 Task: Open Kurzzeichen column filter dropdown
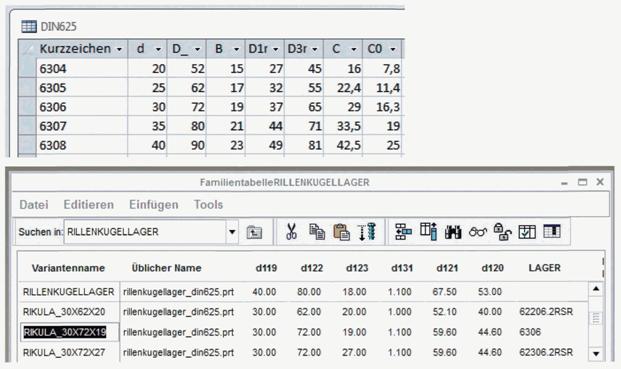coord(119,49)
